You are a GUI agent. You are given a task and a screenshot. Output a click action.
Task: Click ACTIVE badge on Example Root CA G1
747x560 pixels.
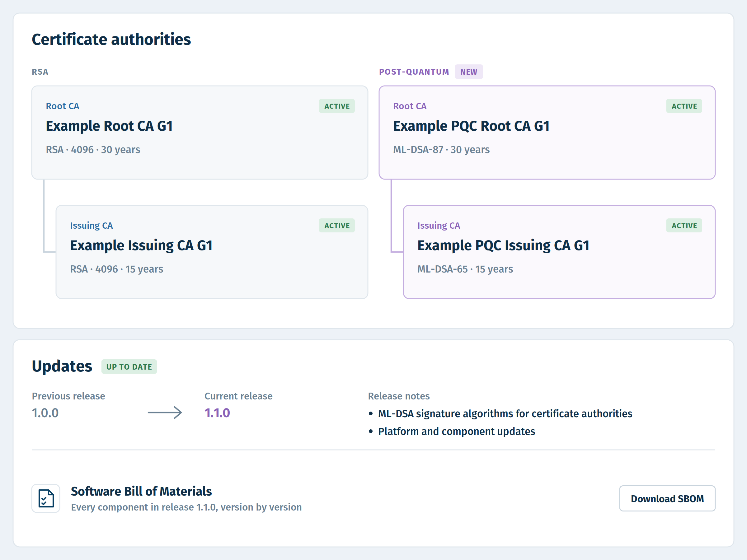click(337, 106)
